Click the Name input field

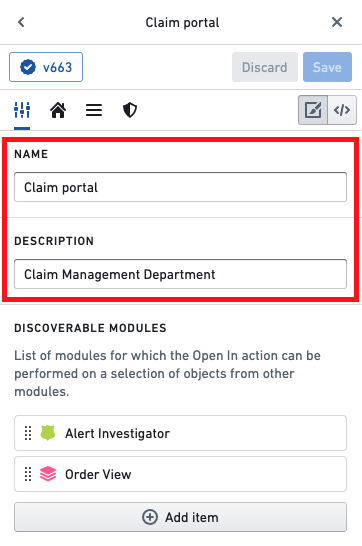click(180, 187)
